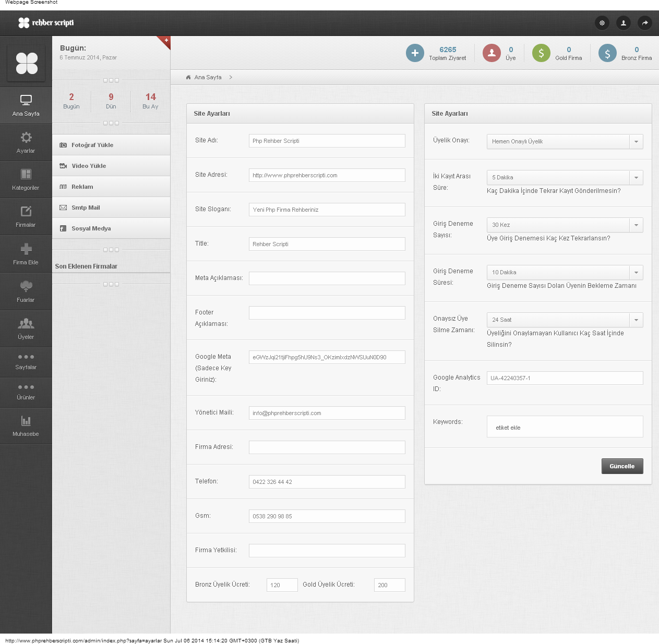
Task: Click the red corner plus ribbon
Action: tap(165, 41)
